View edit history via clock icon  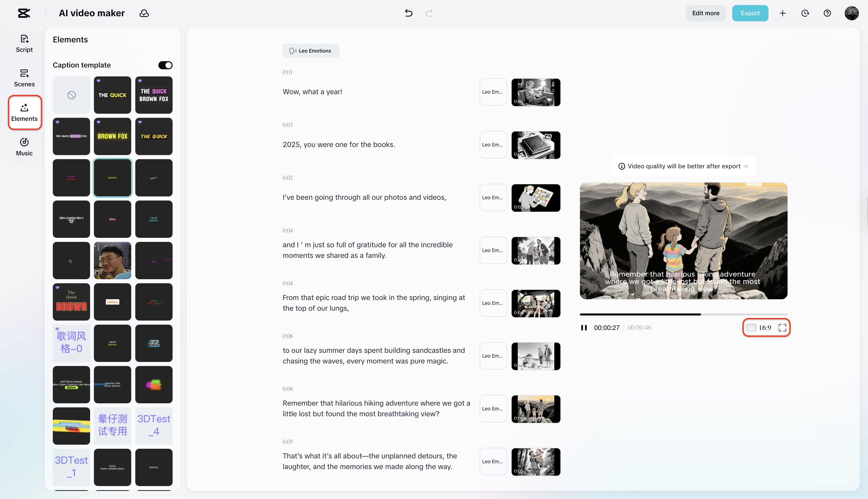coord(805,13)
